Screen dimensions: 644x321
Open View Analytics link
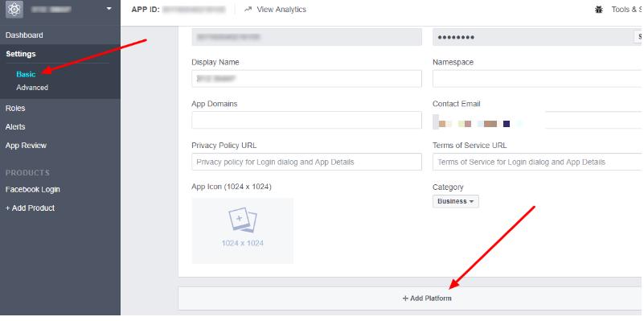(281, 9)
